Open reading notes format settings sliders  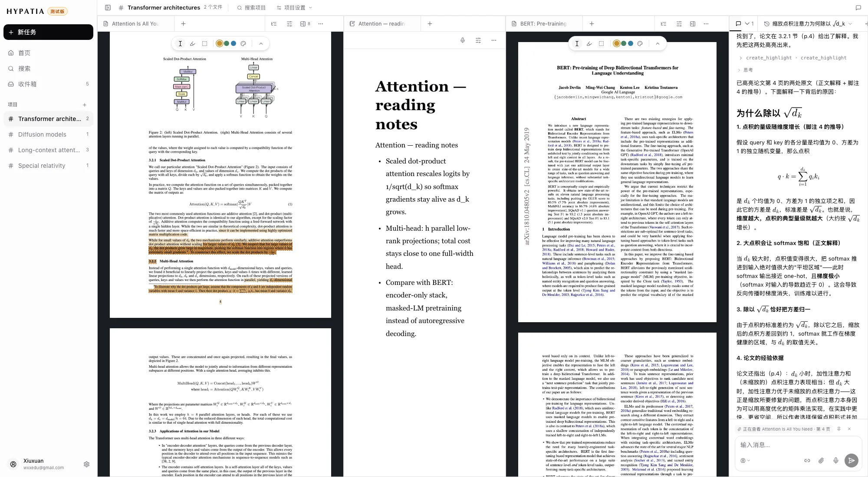(478, 40)
